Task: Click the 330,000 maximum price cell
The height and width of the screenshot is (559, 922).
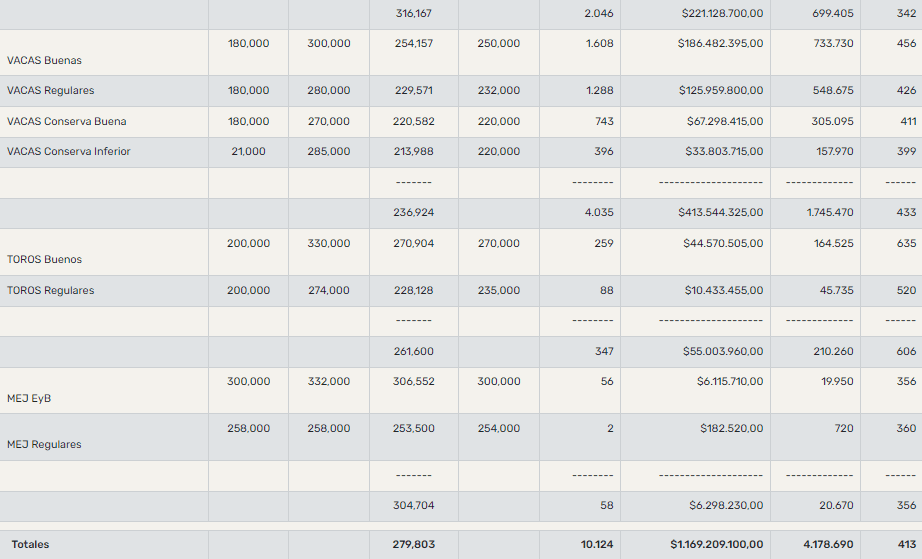Action: tap(329, 244)
